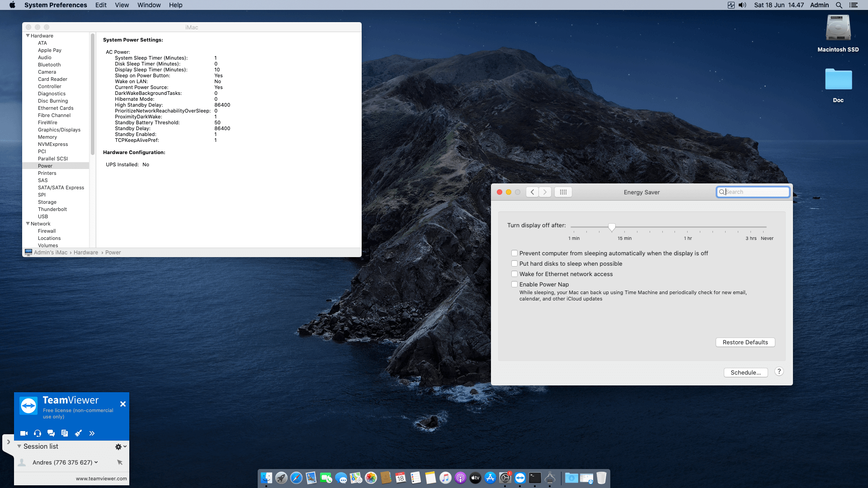Click the Show All preferences grid icon
This screenshot has width=868, height=488.
[563, 192]
